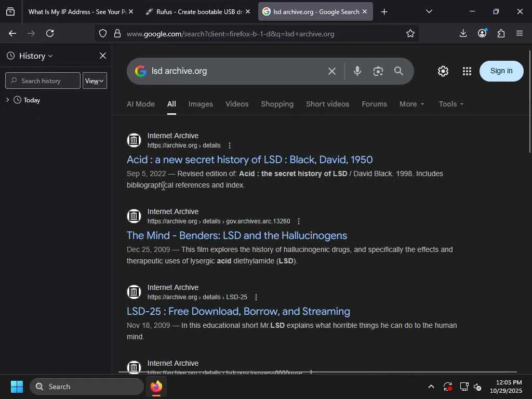Expand Today history folder

7,100
